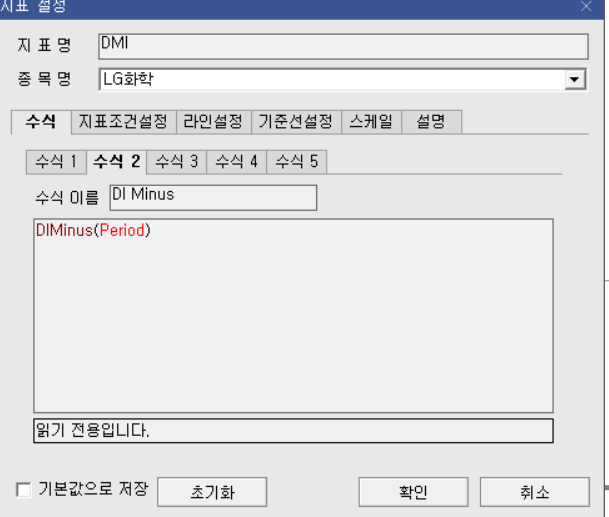Switch to 수식 1 sub-tab

click(56, 162)
